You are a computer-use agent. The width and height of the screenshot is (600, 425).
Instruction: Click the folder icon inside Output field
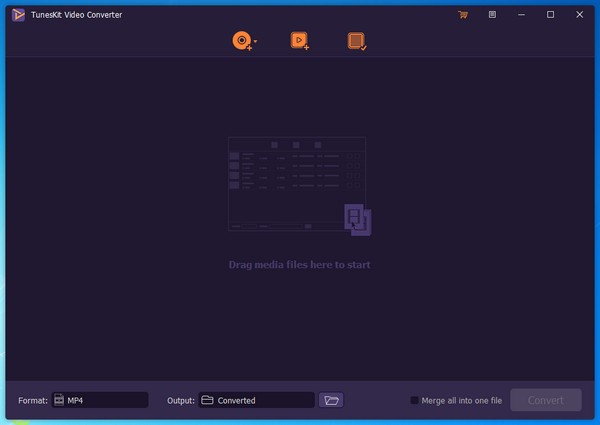(x=207, y=400)
